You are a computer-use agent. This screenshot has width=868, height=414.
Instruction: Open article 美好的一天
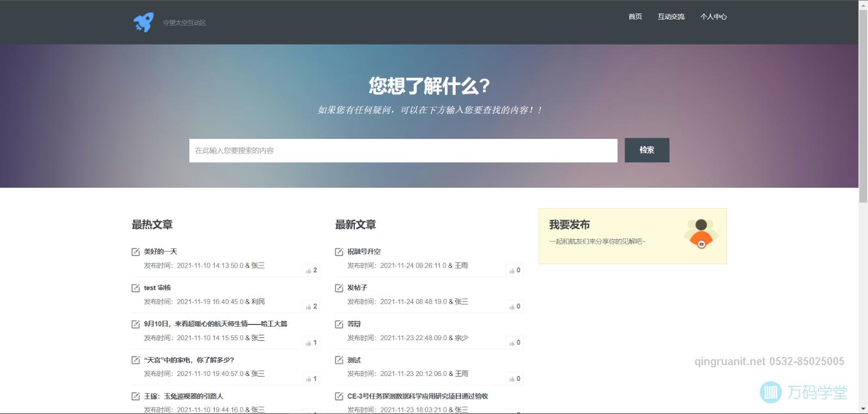tap(161, 252)
